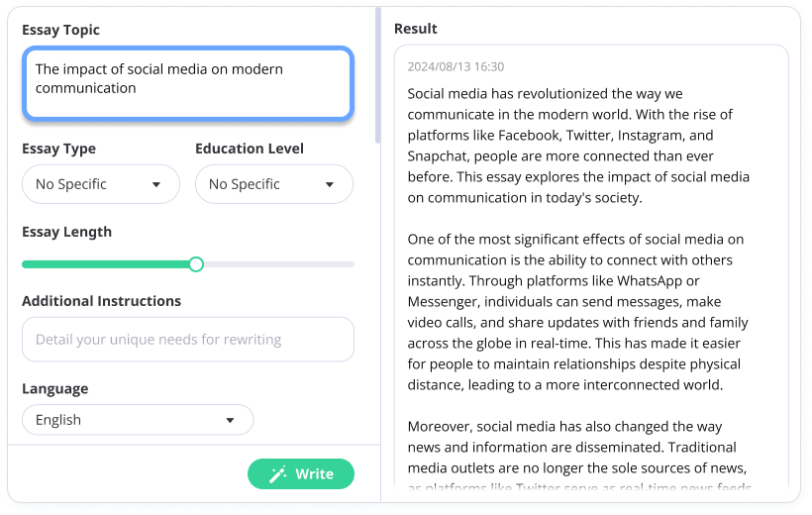Focus the Essay Topic text box
The width and height of the screenshot is (812, 515).
click(x=187, y=83)
